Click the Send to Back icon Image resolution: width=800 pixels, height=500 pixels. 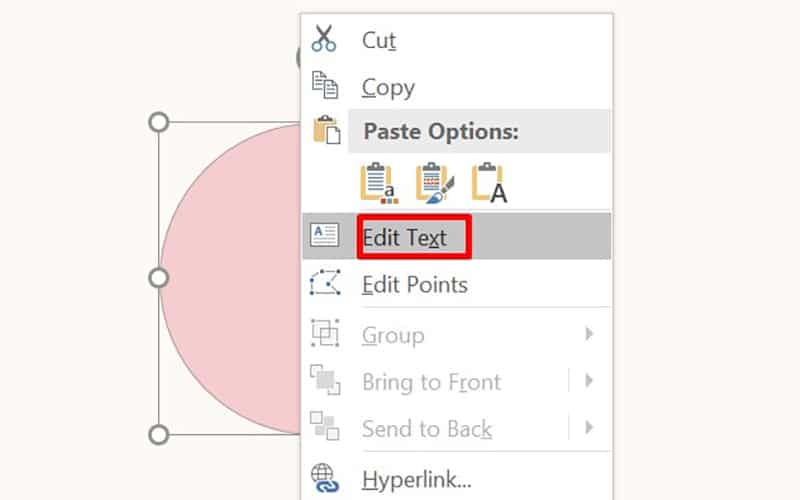pos(325,428)
